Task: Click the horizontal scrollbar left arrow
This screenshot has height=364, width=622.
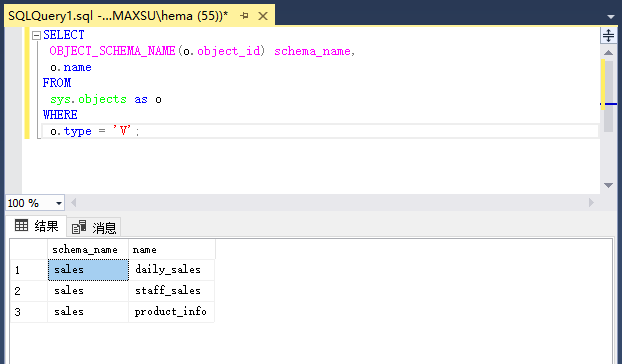Action: (73, 203)
